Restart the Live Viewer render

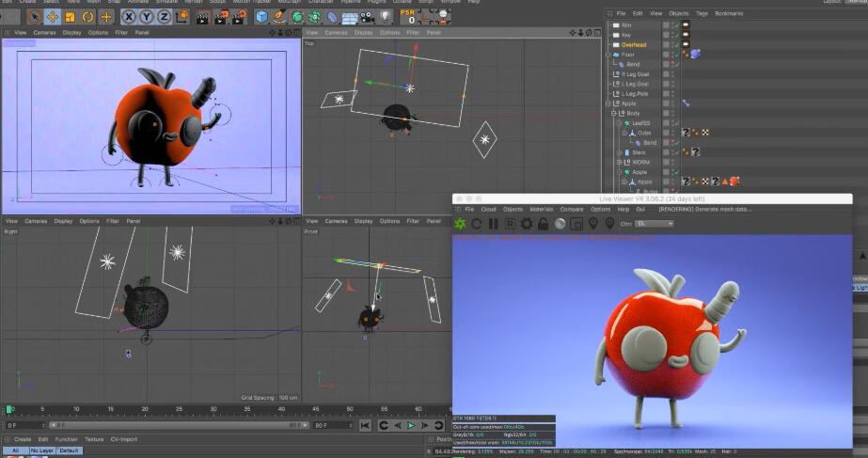tap(476, 224)
